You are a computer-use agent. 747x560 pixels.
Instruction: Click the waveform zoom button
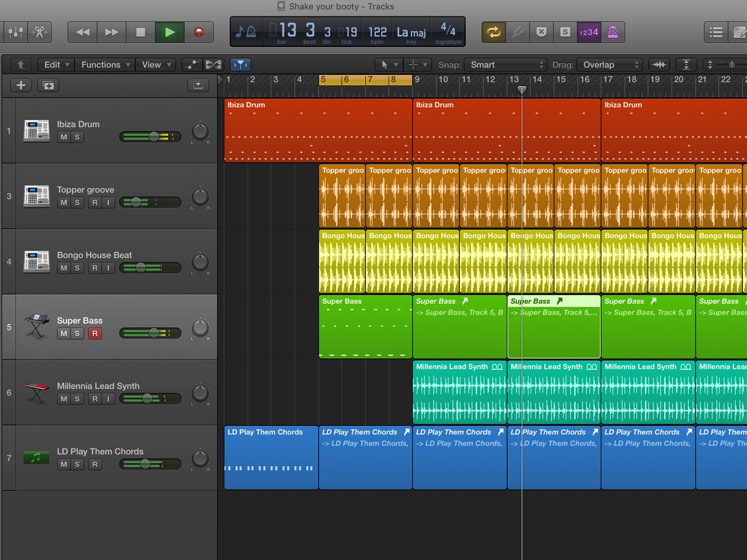(659, 65)
